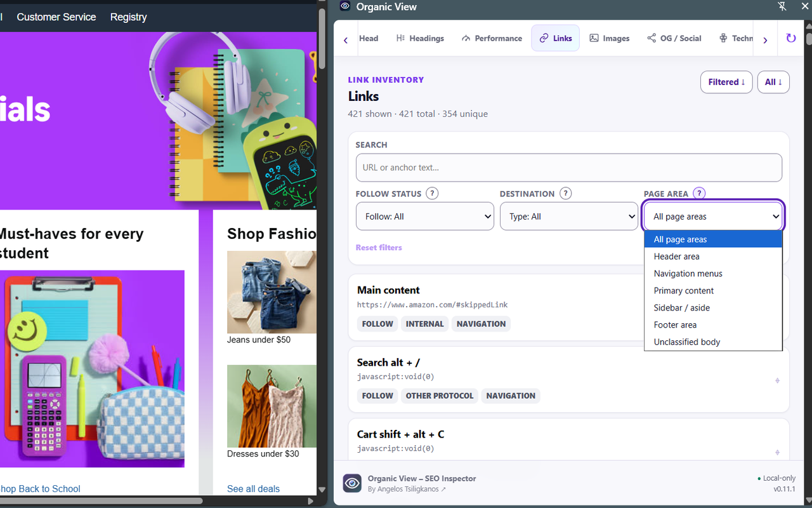Viewport: 812px width, 508px height.
Task: Open the help icon beside DESTINATION
Action: [566, 193]
